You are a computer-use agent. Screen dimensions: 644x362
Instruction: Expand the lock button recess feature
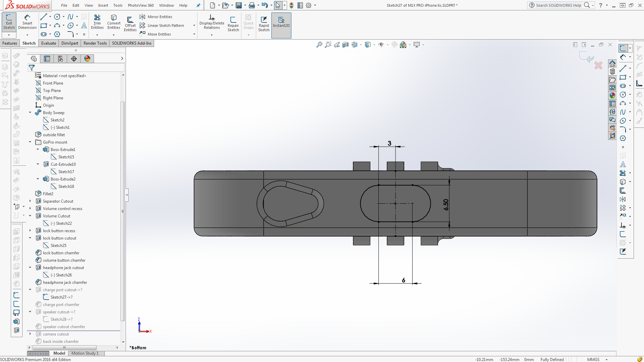[x=30, y=231]
